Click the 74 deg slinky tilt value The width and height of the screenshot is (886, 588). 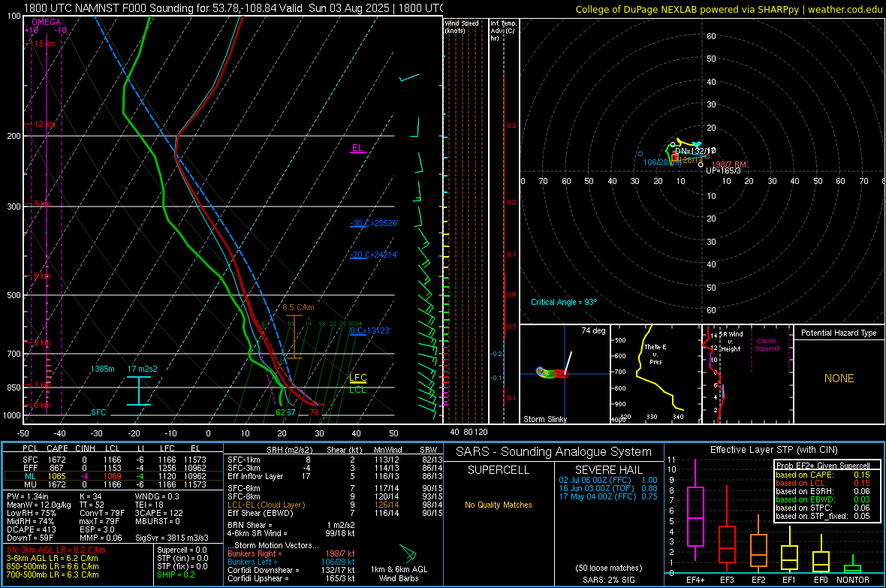point(593,330)
